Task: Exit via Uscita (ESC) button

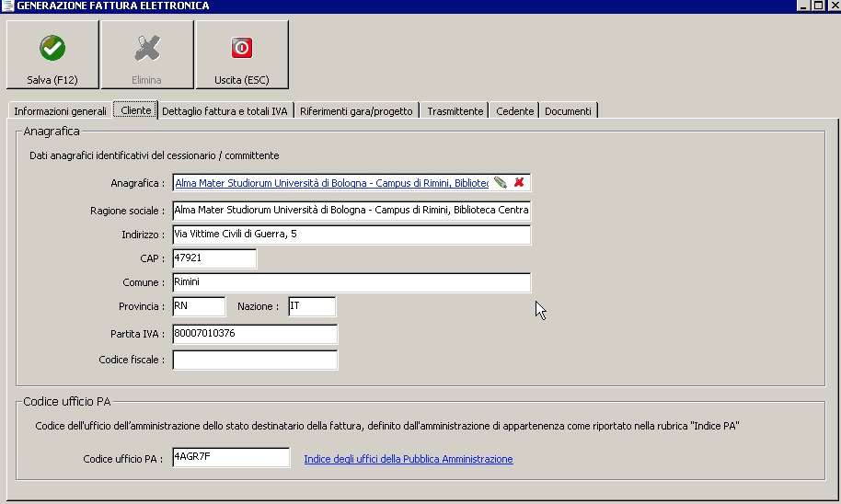Action: click(x=242, y=54)
